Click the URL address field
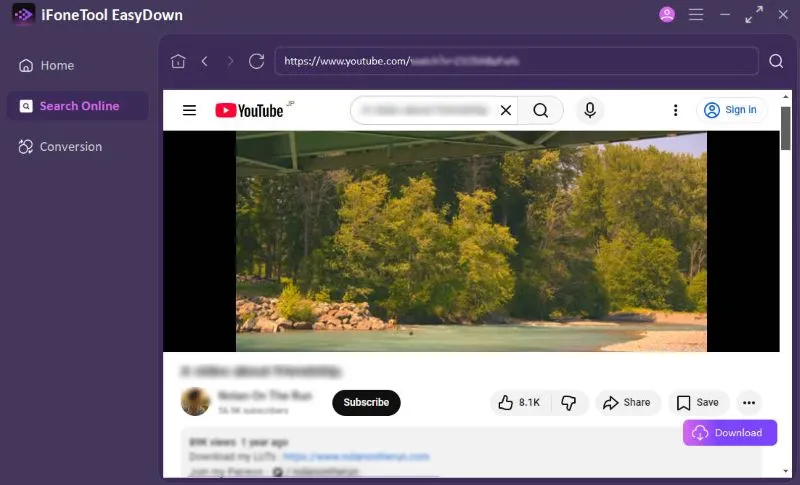The image size is (800, 485). click(516, 61)
